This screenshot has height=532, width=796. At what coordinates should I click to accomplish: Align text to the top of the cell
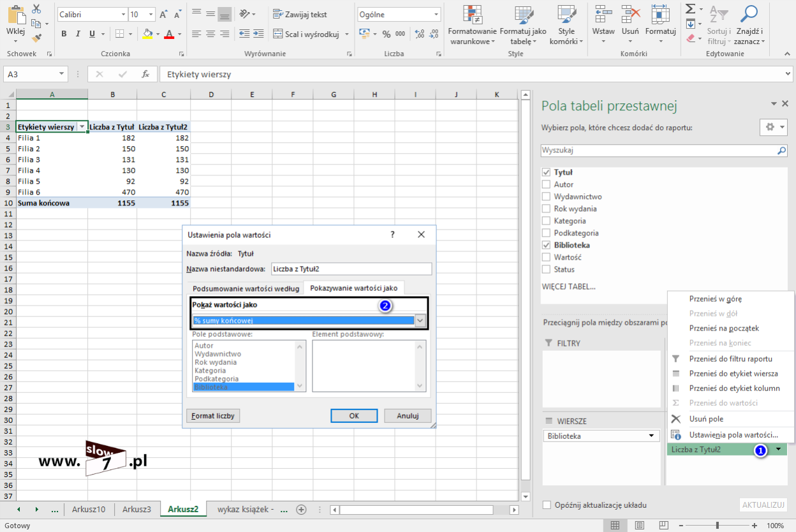196,14
